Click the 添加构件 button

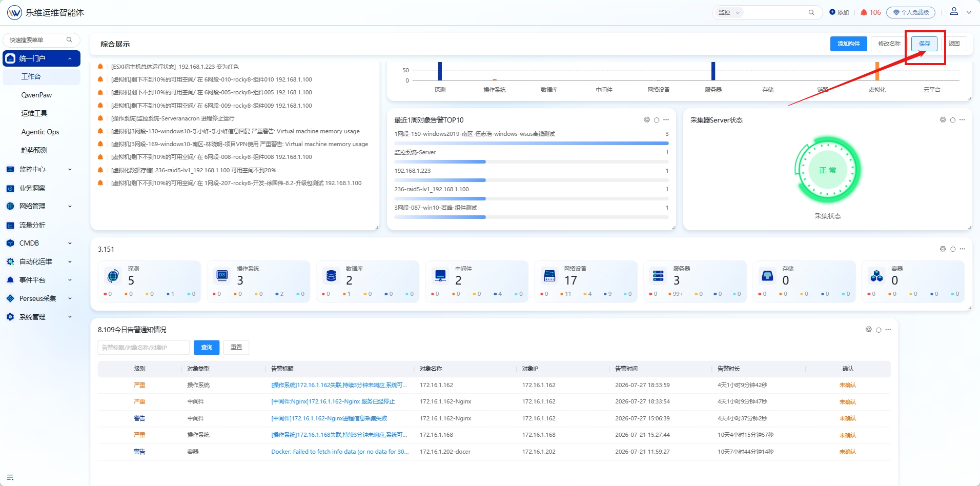click(x=849, y=44)
